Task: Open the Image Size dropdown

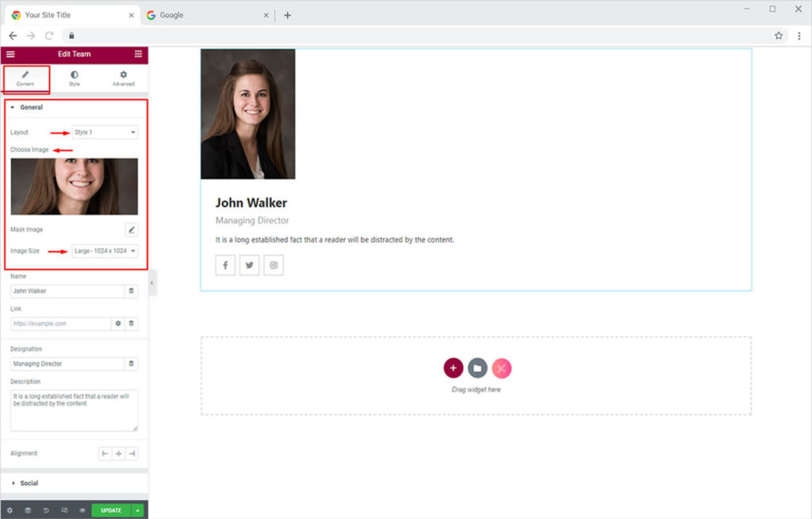Action: (105, 251)
